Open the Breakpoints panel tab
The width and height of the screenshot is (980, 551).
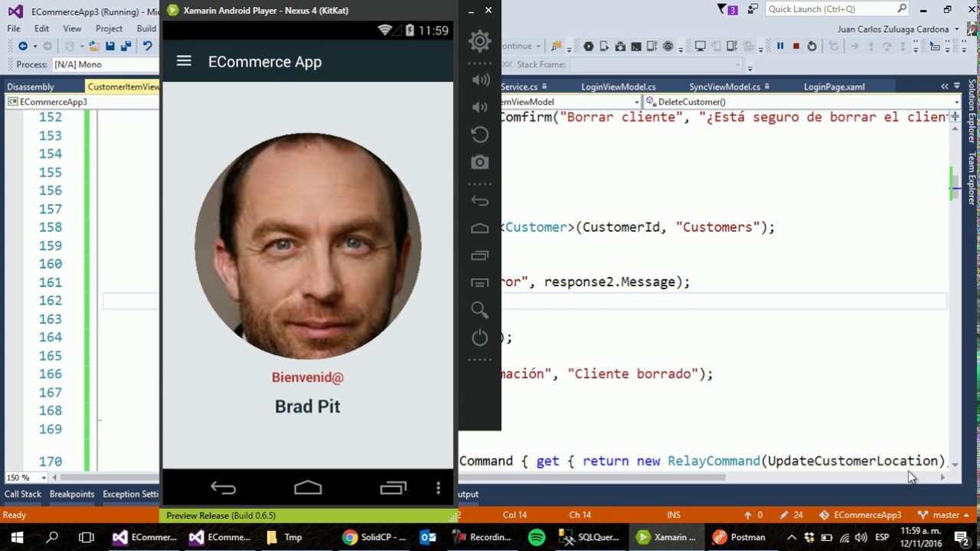tap(72, 494)
